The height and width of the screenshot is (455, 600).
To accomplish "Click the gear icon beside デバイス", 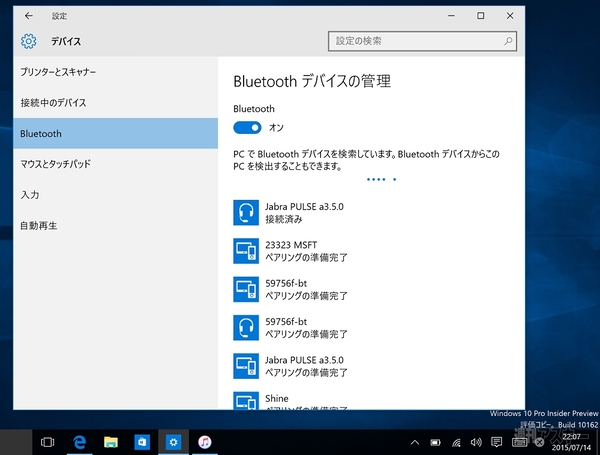I will click(29, 41).
